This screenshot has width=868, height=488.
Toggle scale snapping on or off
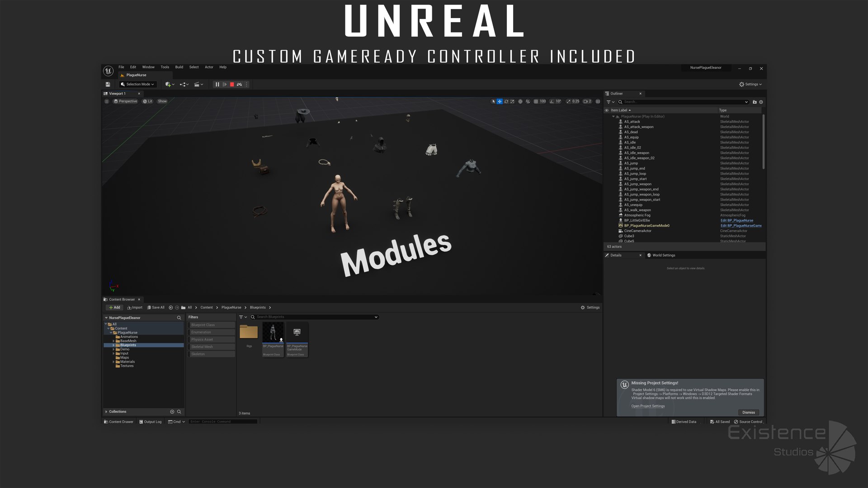[x=569, y=102]
